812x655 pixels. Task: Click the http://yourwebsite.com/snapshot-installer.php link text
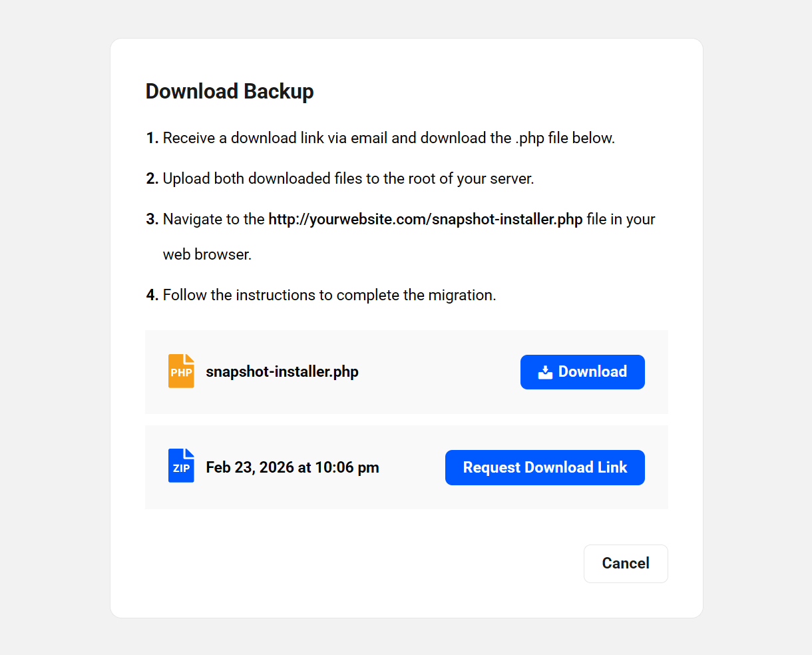pyautogui.click(x=425, y=219)
